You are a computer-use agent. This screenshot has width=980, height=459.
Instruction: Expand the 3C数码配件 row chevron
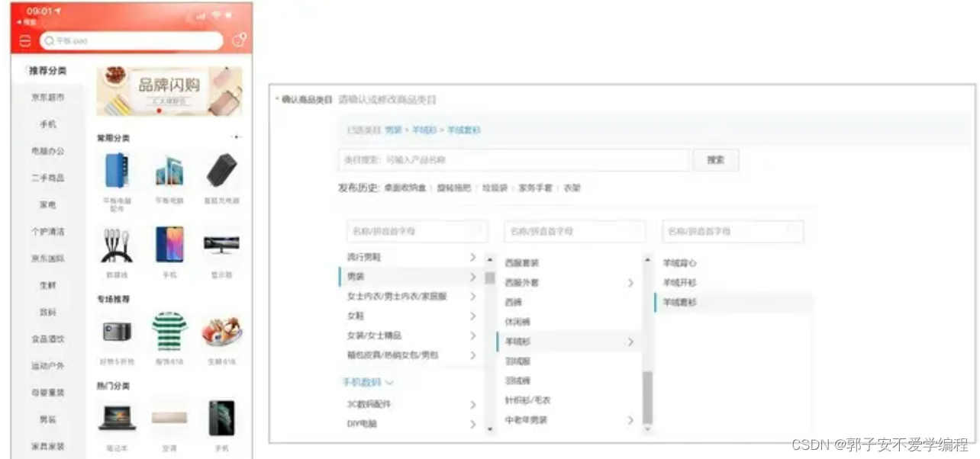click(473, 405)
